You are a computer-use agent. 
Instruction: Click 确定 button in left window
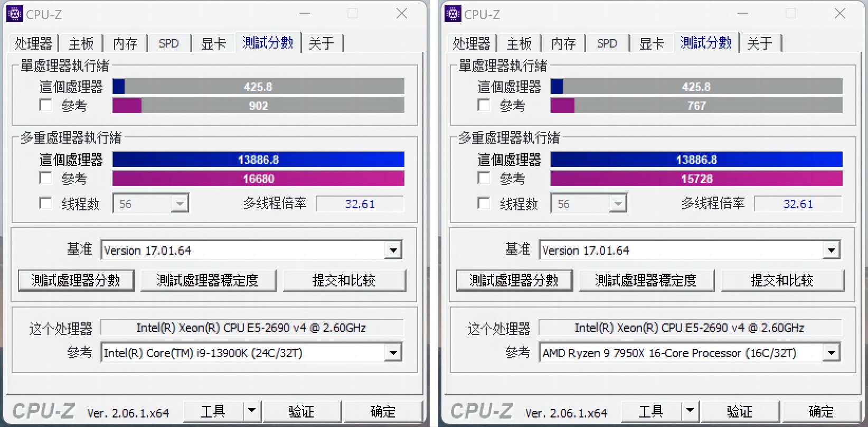coord(383,411)
